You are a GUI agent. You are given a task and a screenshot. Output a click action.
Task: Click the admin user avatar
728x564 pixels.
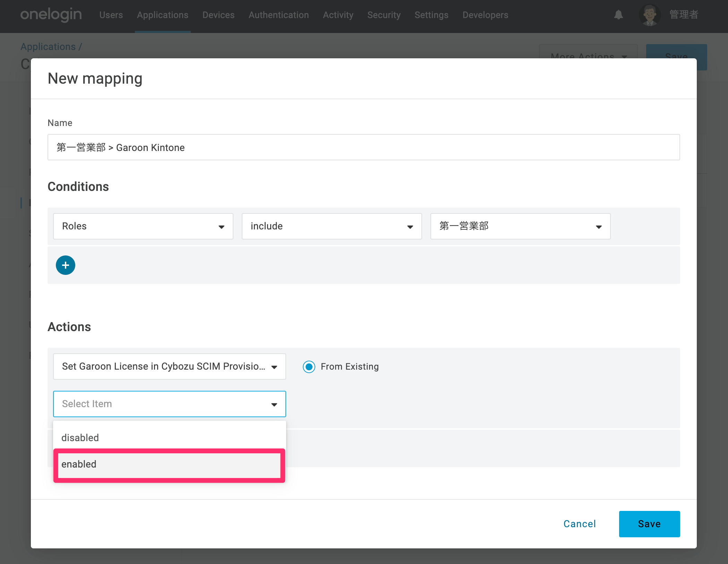coord(650,15)
